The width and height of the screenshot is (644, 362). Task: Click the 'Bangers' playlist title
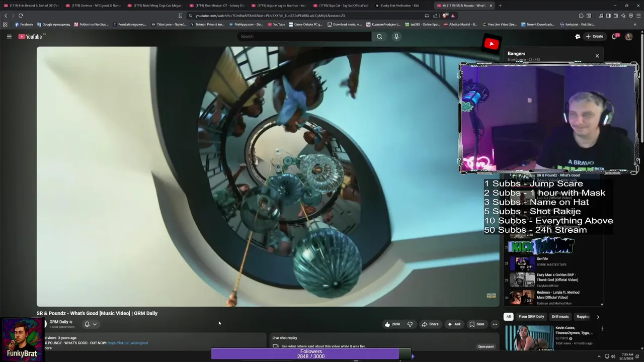[516, 53]
